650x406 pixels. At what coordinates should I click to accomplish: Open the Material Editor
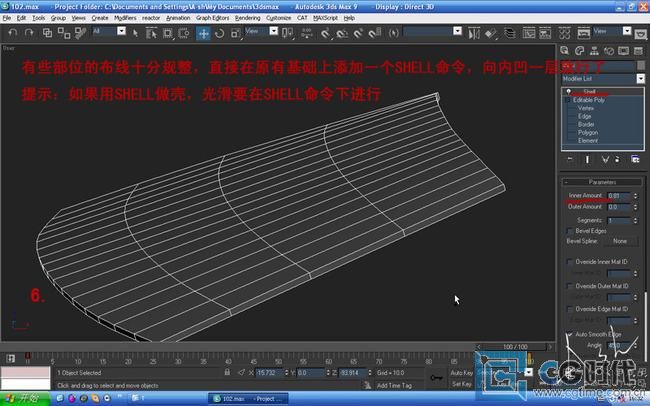565,33
